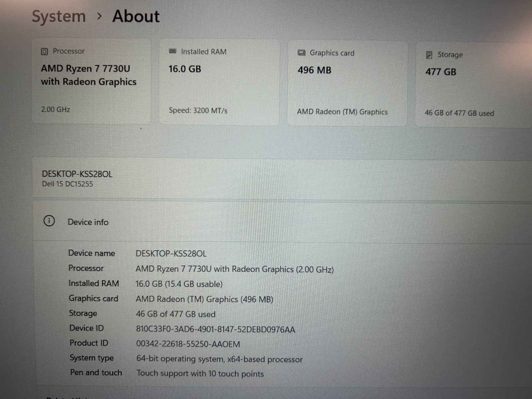This screenshot has width=532, height=399.
Task: Select Dell 15 DC15255 model text
Action: pos(67,184)
